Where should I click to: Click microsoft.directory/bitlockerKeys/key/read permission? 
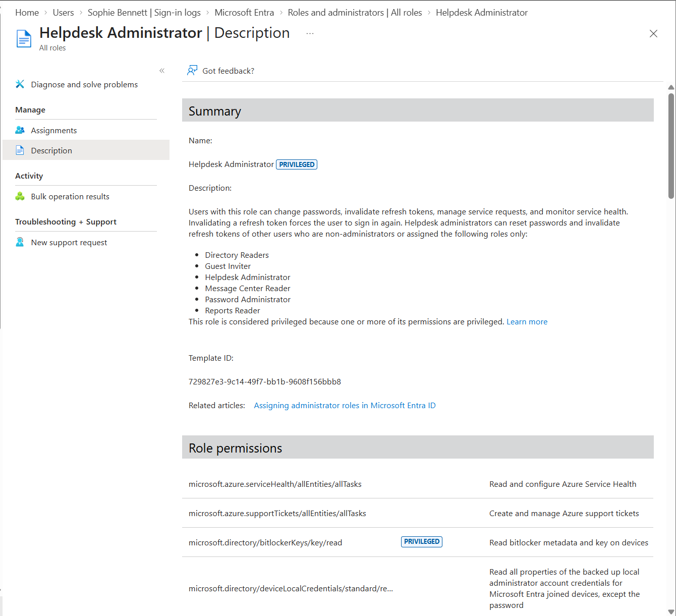click(x=265, y=542)
